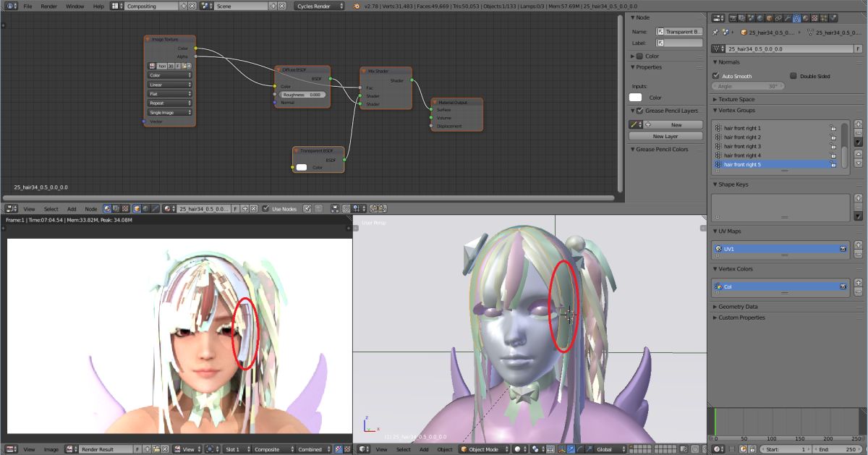Click the End frame field 250
The height and width of the screenshot is (455, 868).
pos(838,449)
